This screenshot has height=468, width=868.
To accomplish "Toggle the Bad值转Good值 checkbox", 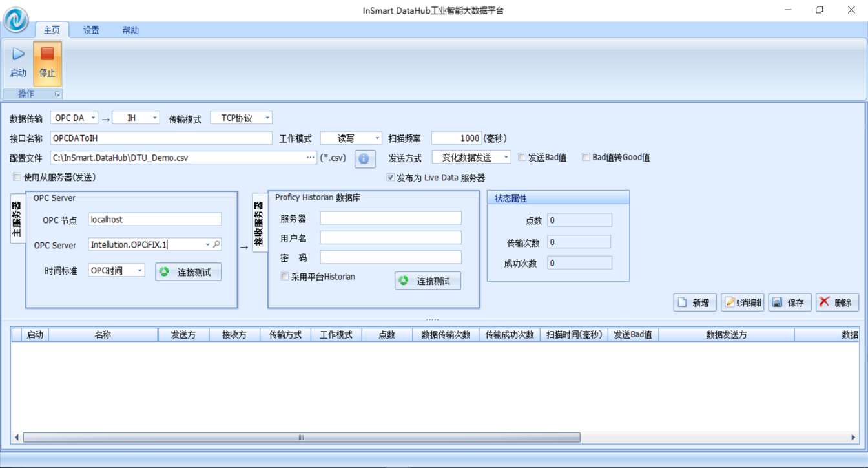I will point(586,157).
